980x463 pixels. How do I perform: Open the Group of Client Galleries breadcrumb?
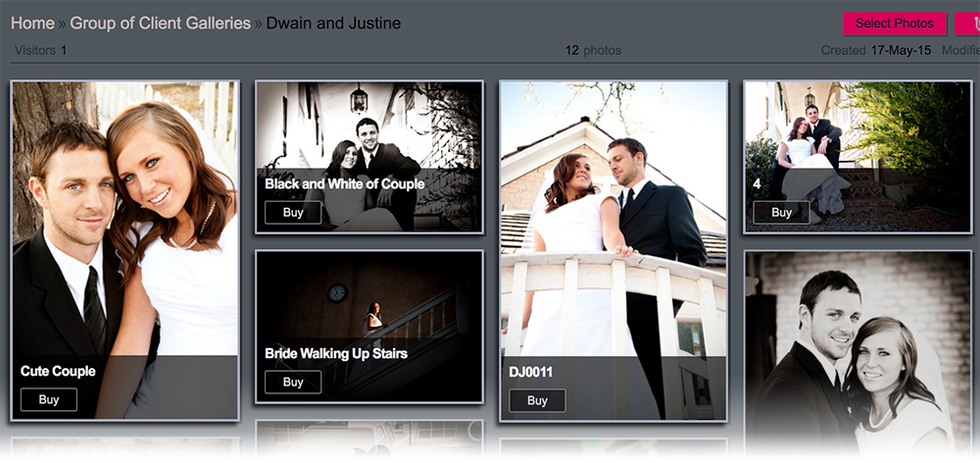pos(160,24)
